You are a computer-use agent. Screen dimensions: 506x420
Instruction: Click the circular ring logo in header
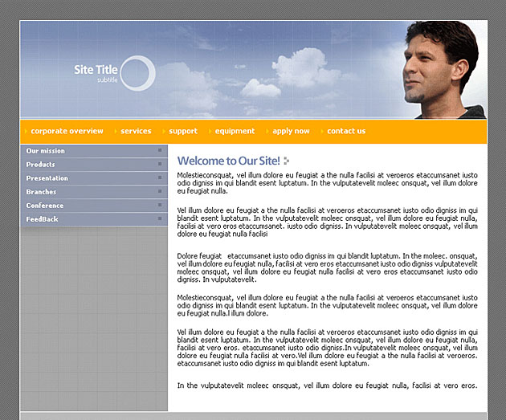138,73
